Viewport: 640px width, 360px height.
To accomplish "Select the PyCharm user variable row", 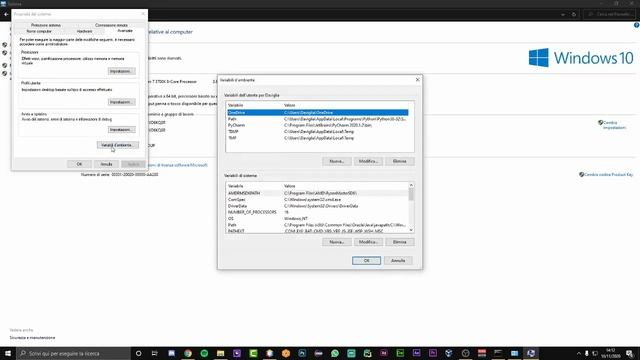I will (318, 125).
